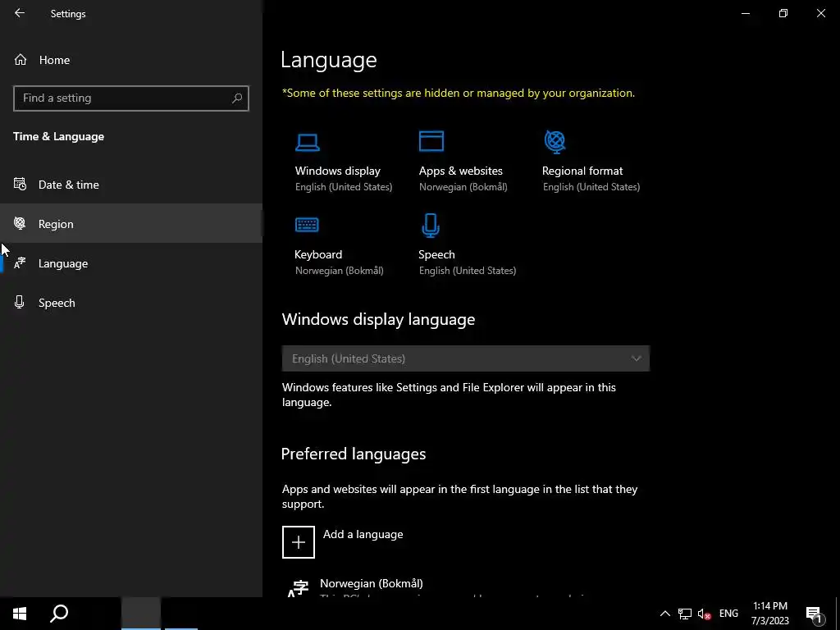Click 'English (United States)' under Windows display

tap(344, 187)
